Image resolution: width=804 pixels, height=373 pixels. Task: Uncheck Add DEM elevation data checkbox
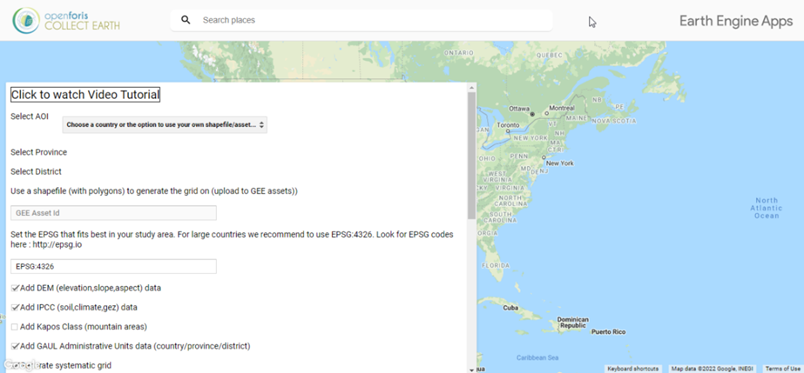(x=15, y=288)
